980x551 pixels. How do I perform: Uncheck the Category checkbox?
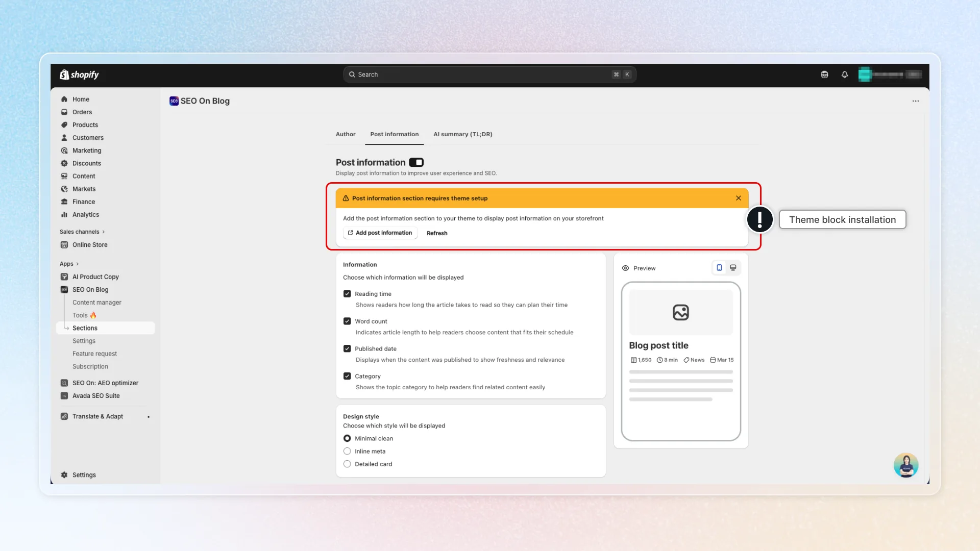[x=347, y=377]
